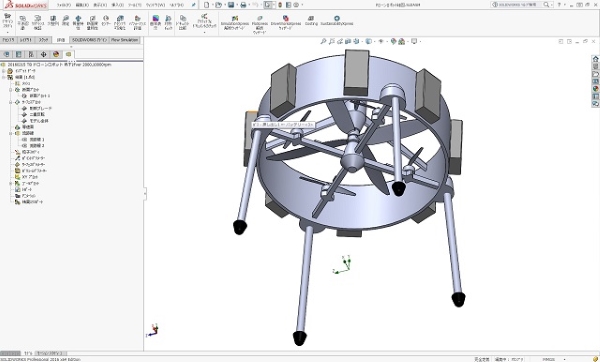Click the SOLIDWORKS logo menu button
The width and height of the screenshot is (600, 362).
(26, 5)
